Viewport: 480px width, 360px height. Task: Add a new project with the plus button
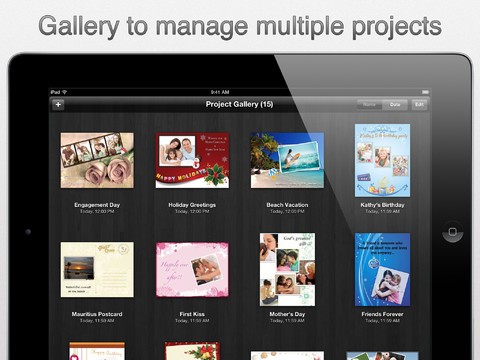click(x=58, y=105)
